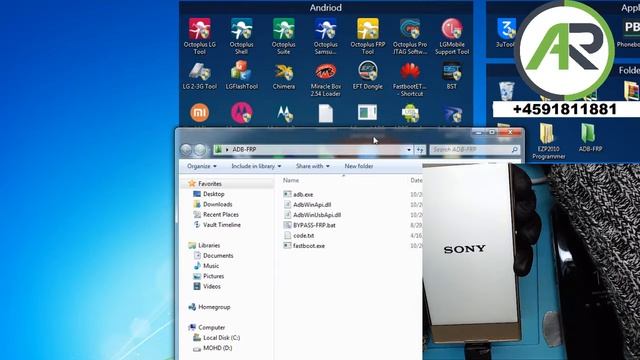Open the orange Mi desktop icon

200,113
